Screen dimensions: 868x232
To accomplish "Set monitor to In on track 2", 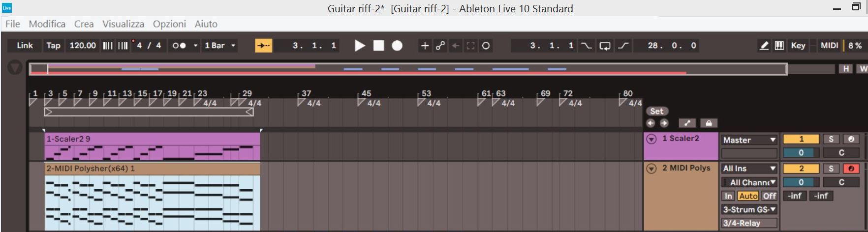I will coord(728,196).
